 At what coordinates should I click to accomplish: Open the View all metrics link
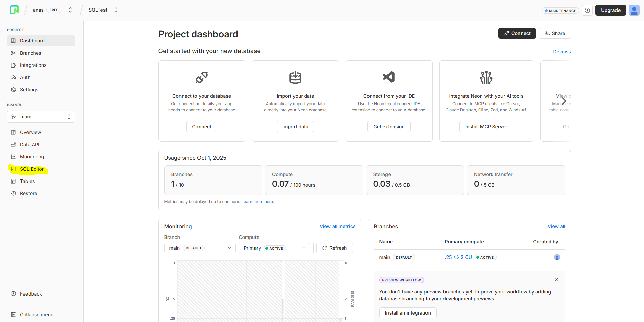(338, 226)
